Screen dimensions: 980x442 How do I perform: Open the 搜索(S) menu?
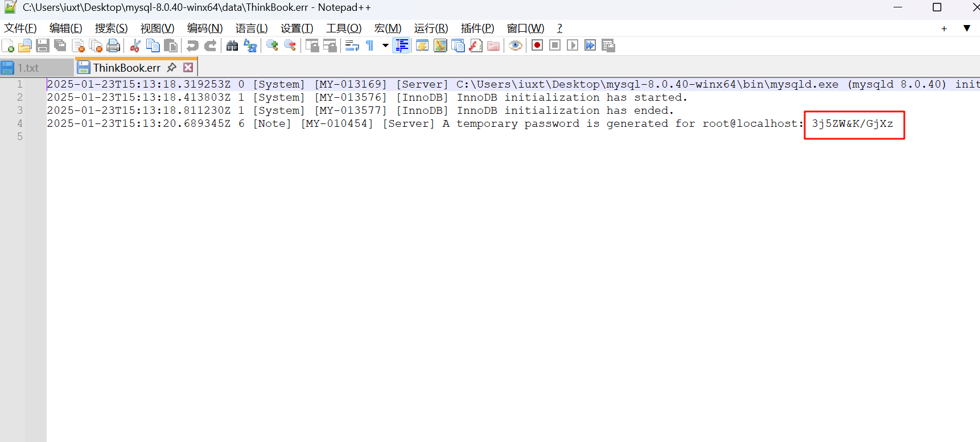tap(112, 28)
